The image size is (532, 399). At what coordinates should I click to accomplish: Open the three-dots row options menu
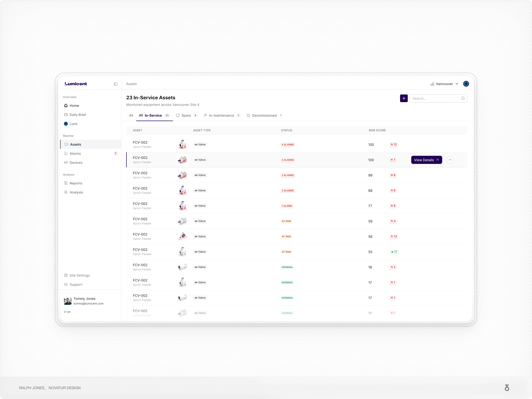pyautogui.click(x=450, y=160)
